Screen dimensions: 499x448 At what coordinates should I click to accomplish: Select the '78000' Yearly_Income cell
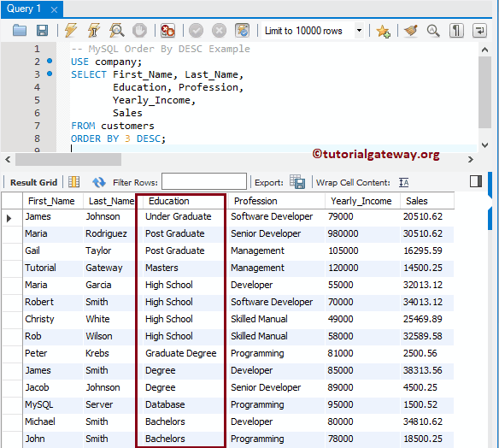point(362,439)
